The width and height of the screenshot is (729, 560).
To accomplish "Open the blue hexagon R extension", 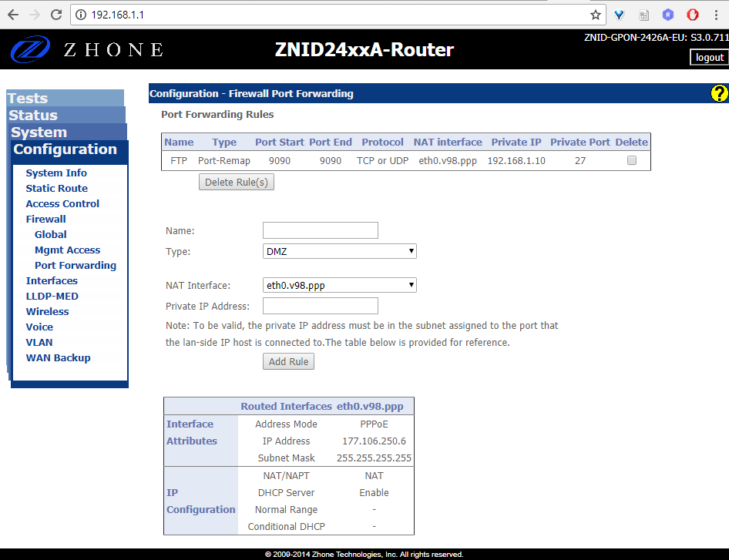I will (x=668, y=15).
